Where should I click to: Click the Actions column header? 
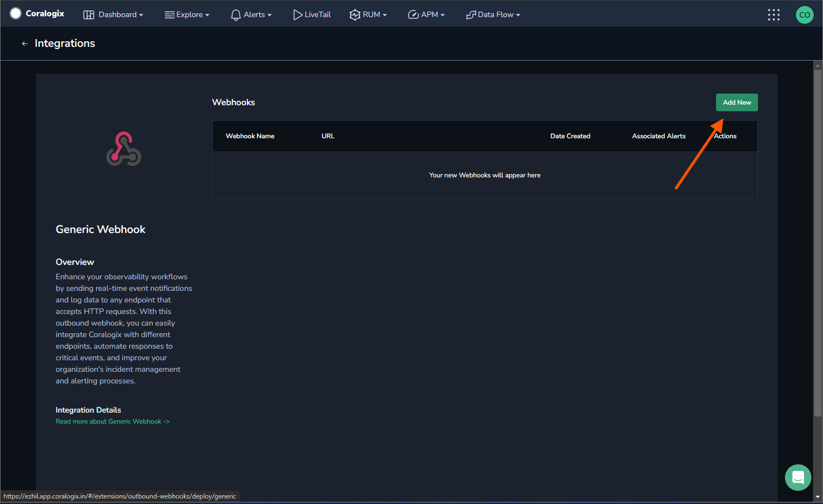(x=725, y=136)
